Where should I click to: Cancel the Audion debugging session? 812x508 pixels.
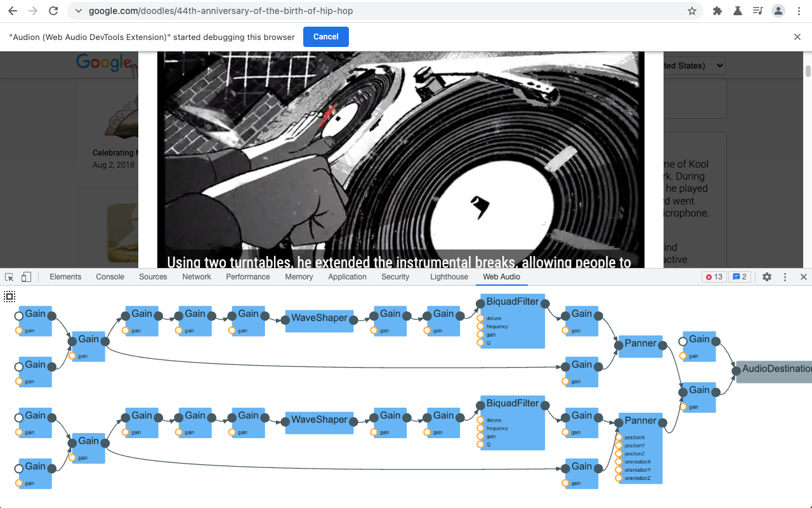pos(325,37)
